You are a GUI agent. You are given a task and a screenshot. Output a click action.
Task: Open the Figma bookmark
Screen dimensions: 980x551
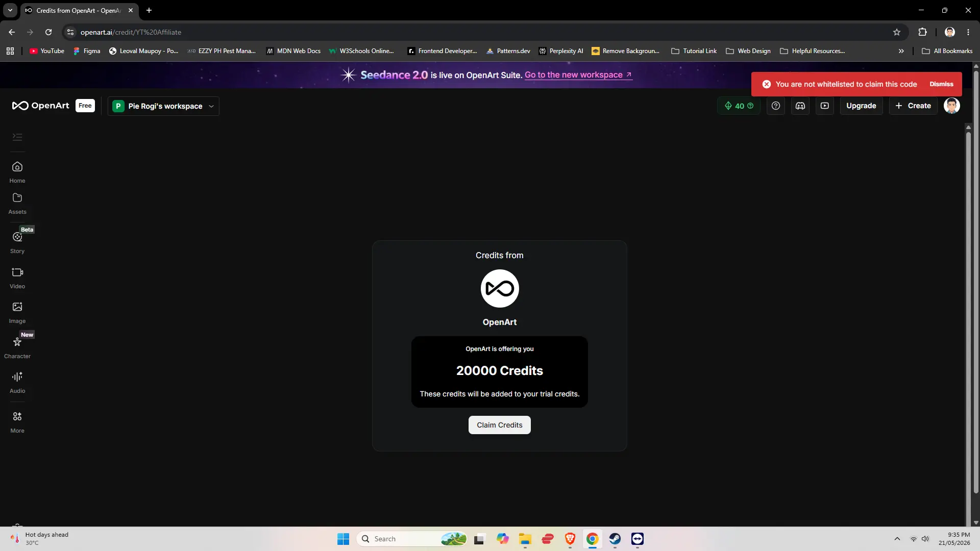click(x=87, y=51)
